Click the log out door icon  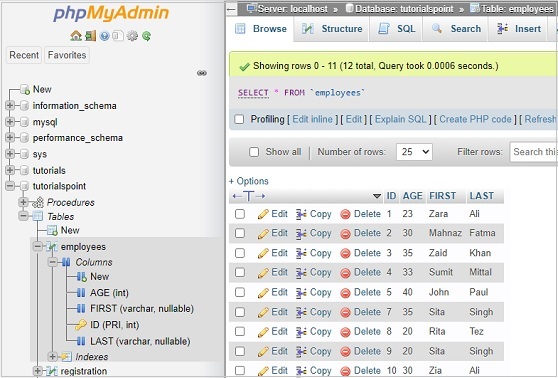pos(90,36)
